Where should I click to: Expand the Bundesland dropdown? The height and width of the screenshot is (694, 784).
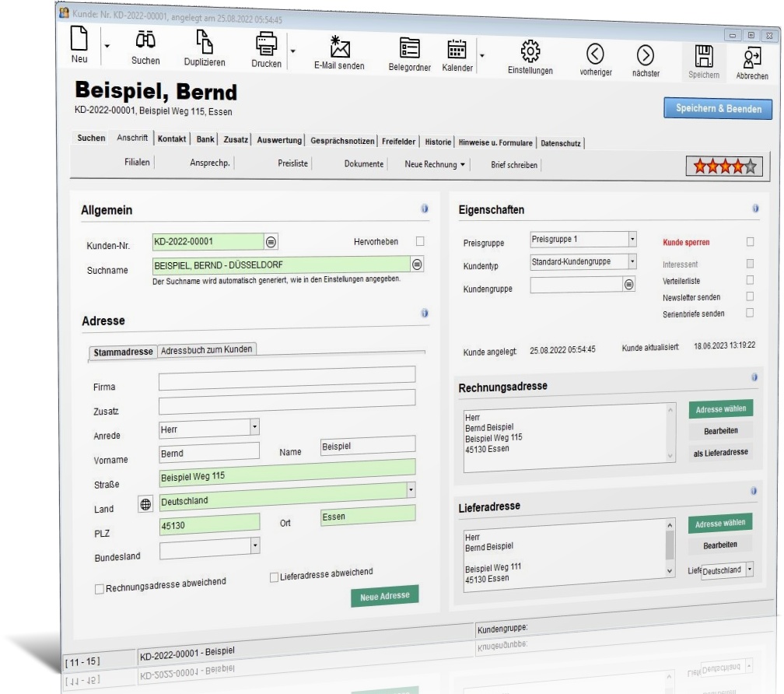pyautogui.click(x=255, y=545)
